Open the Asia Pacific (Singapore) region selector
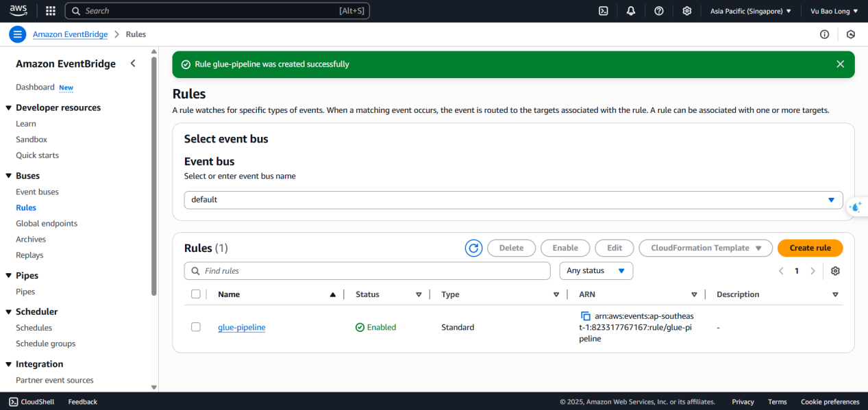 pos(751,11)
